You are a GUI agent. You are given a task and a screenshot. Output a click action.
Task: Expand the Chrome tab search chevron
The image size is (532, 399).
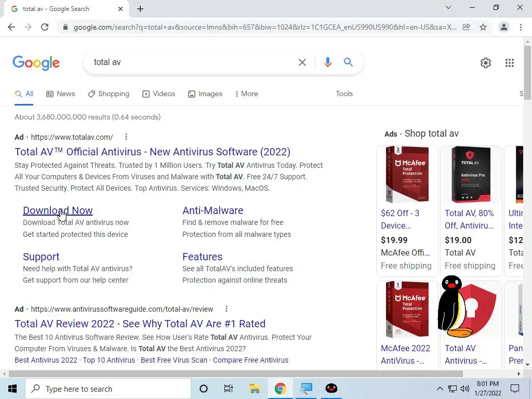448,7
